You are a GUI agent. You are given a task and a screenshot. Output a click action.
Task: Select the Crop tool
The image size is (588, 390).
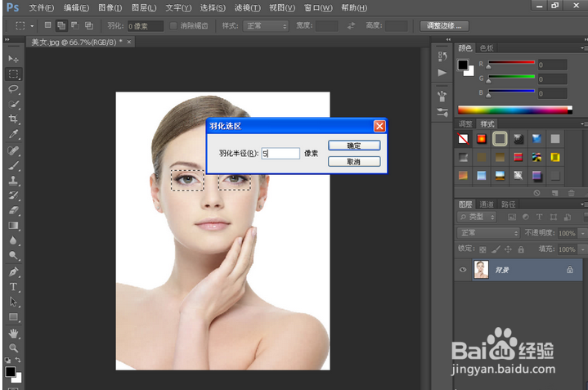(13, 119)
